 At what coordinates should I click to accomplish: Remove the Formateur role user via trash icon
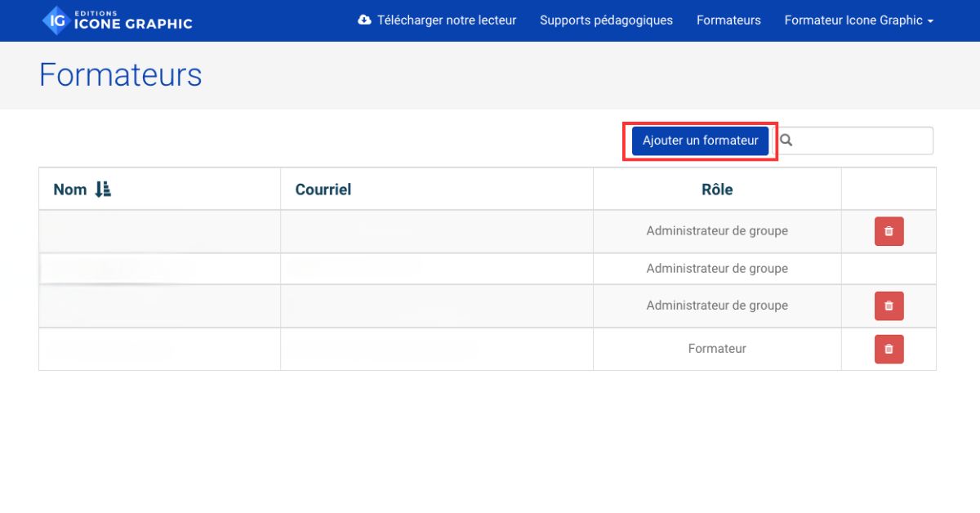(889, 349)
